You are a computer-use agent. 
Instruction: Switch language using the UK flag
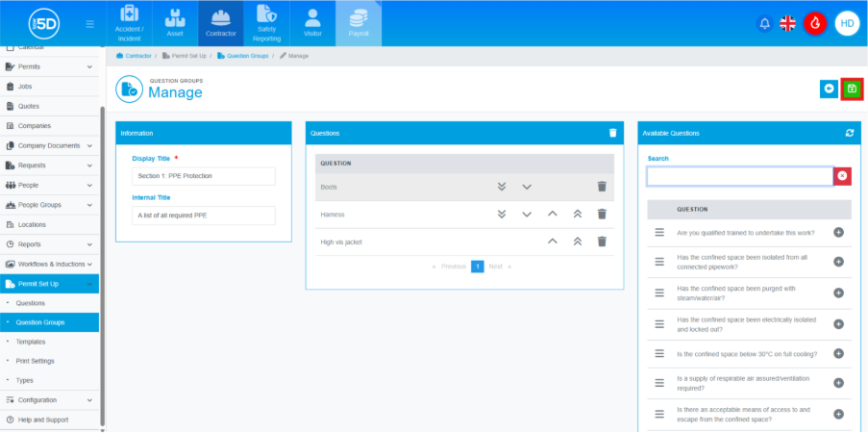click(x=788, y=23)
